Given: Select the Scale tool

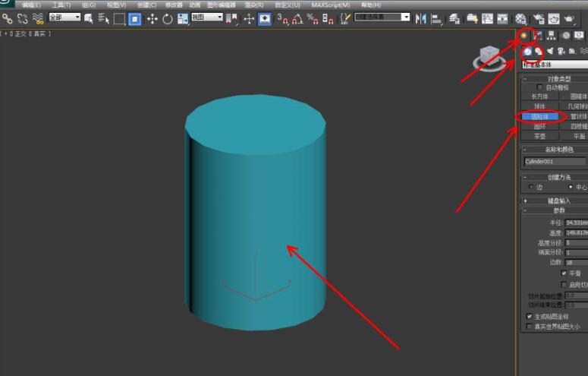Looking at the screenshot, I should coord(183,19).
